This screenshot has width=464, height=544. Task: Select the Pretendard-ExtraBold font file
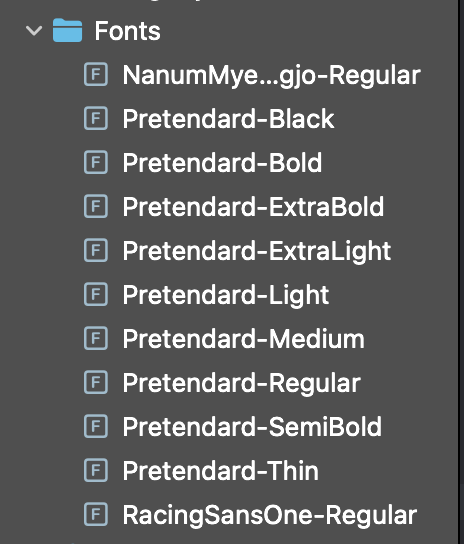click(x=253, y=207)
